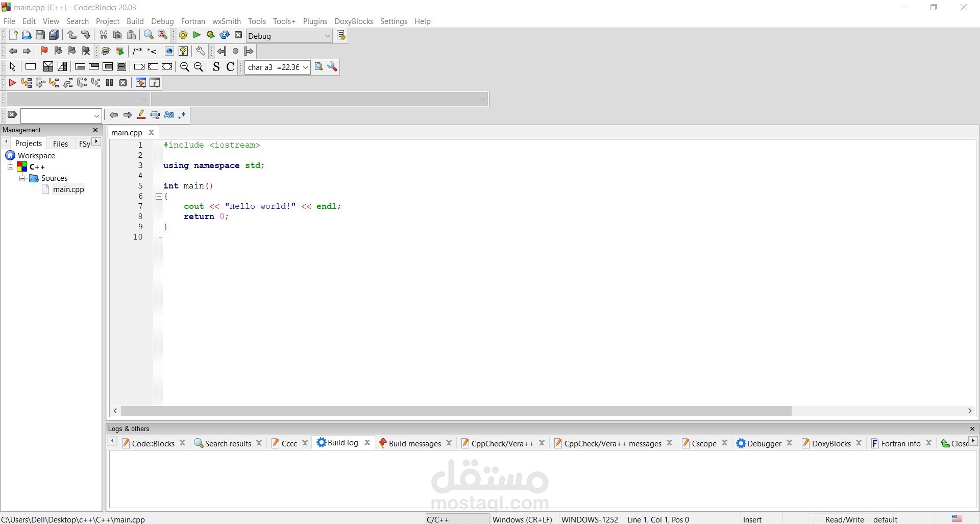Toggle regular expression search option
Screen dimensions: 980x524
[182, 115]
